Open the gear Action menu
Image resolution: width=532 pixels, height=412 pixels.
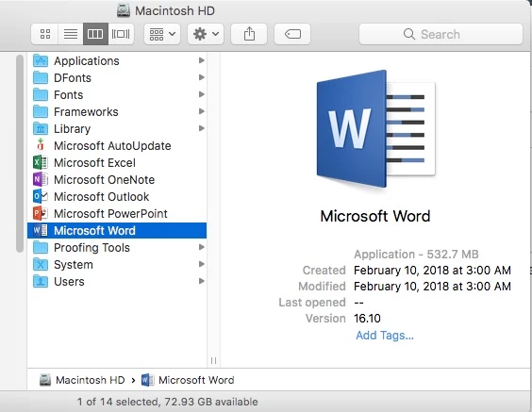[x=206, y=34]
